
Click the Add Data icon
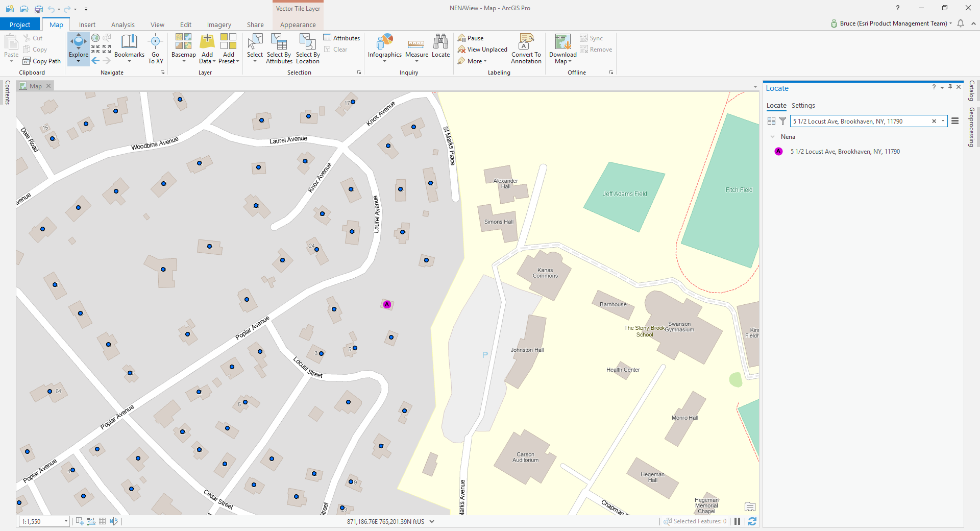click(207, 41)
